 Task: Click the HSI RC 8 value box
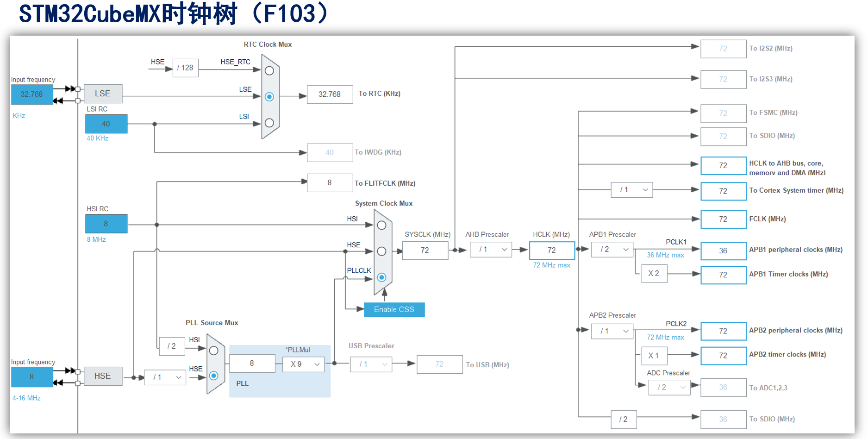[106, 224]
